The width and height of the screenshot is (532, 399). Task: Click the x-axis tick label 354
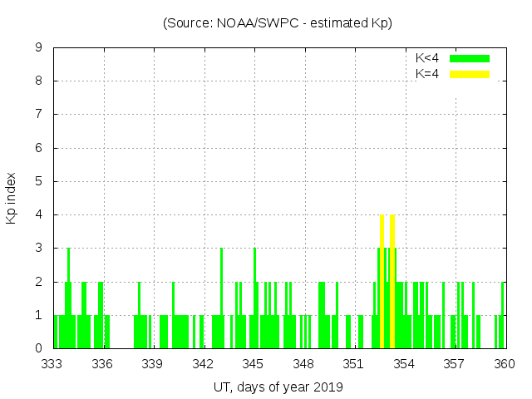(404, 364)
